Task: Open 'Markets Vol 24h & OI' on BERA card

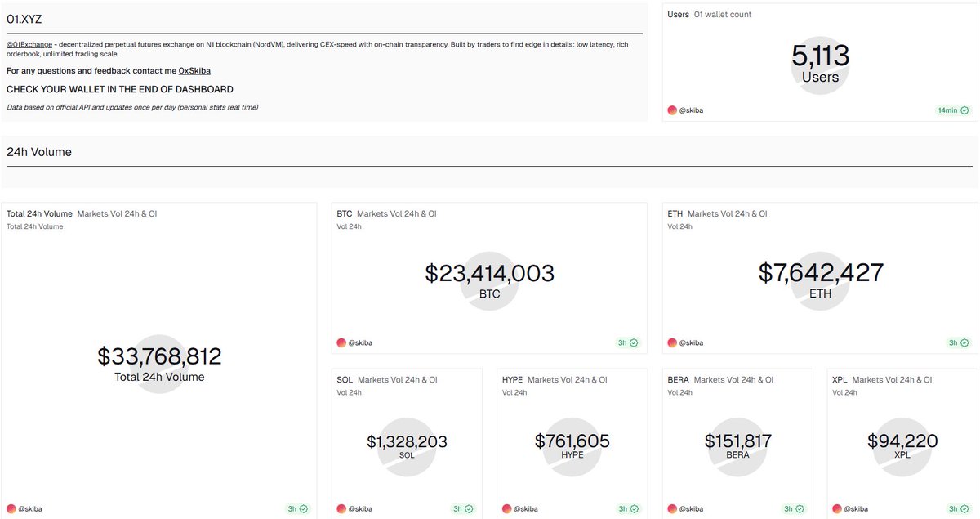Action: click(x=733, y=380)
